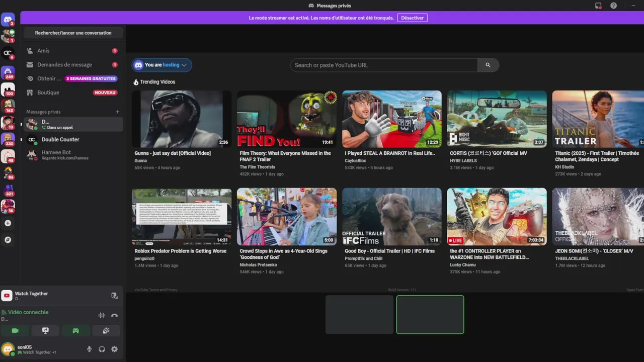This screenshot has width=644, height=362.
Task: Open the live WARZONE controller player thumbnail
Action: tap(497, 217)
